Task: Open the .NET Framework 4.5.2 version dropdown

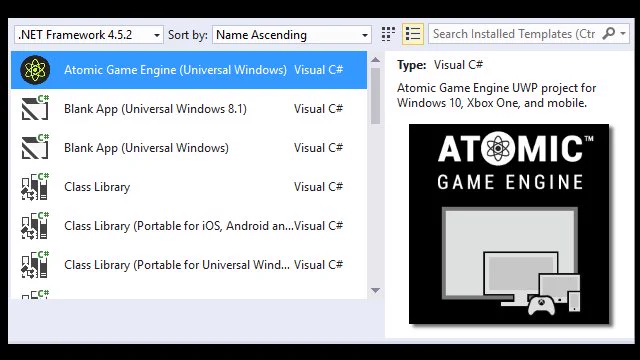Action: (x=89, y=35)
